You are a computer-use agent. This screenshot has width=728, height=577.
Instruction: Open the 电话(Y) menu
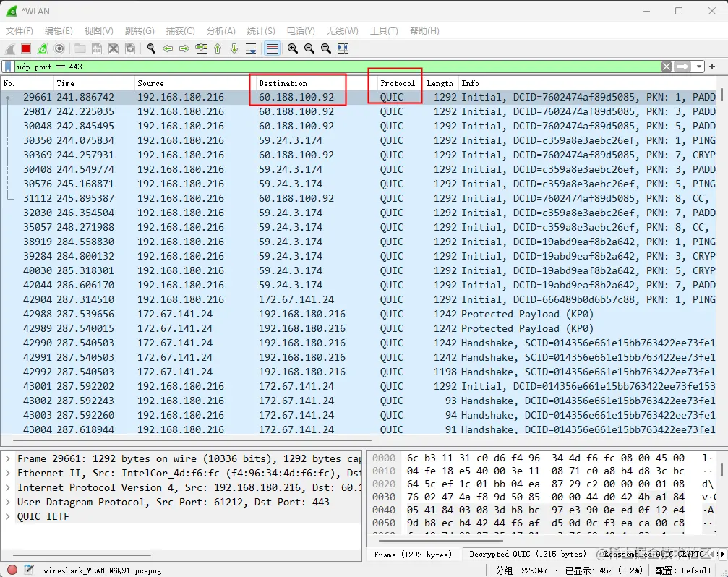[301, 30]
